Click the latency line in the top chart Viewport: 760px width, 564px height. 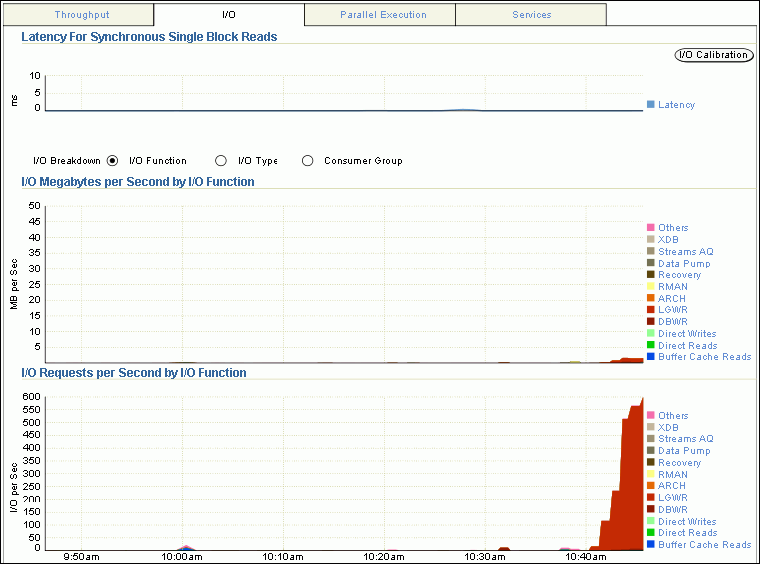click(x=344, y=110)
